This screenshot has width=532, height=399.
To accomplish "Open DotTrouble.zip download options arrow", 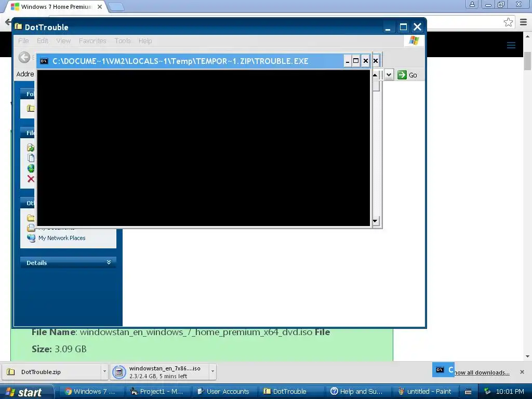I will (x=104, y=371).
